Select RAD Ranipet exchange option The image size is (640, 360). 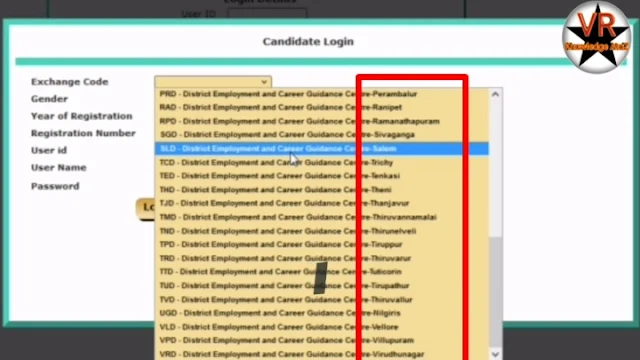[322, 107]
